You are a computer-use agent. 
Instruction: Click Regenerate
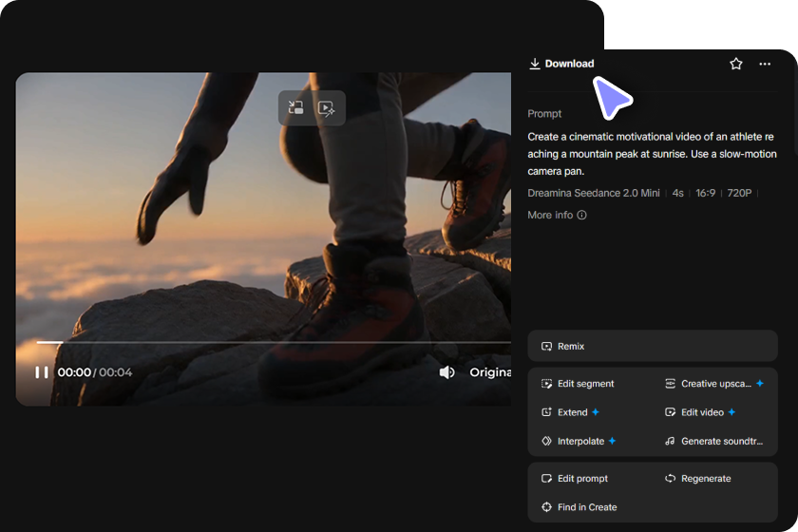coord(697,479)
